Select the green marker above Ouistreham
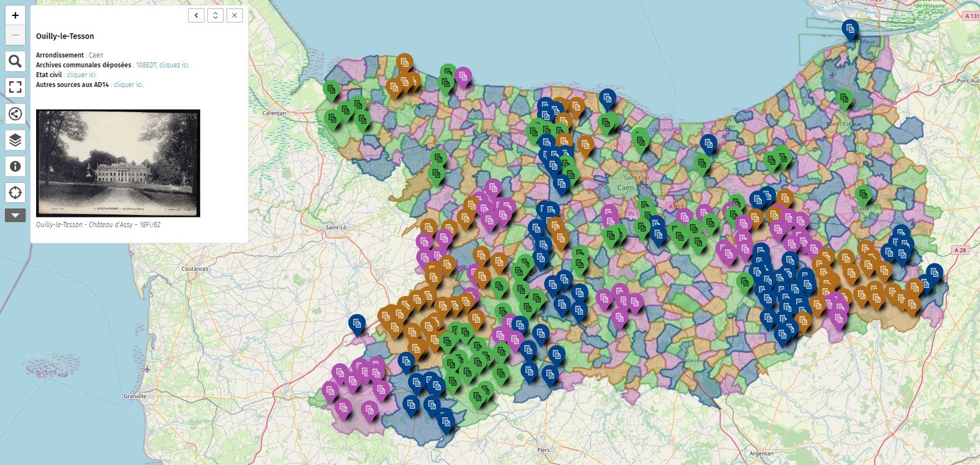The image size is (980, 465). [x=640, y=142]
